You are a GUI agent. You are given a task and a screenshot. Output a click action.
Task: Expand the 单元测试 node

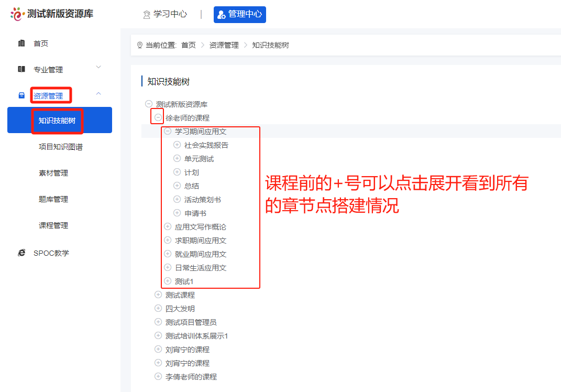[x=177, y=158]
